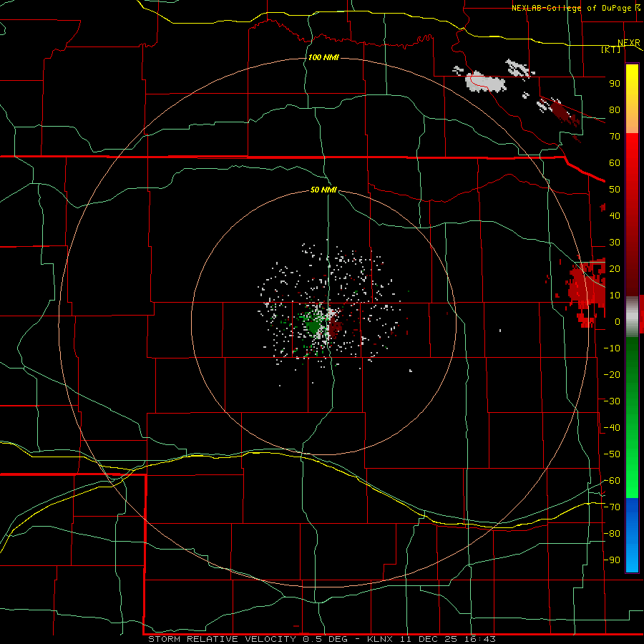Click the [KT] units label
Screen dimensions: 644x644
[x=611, y=49]
